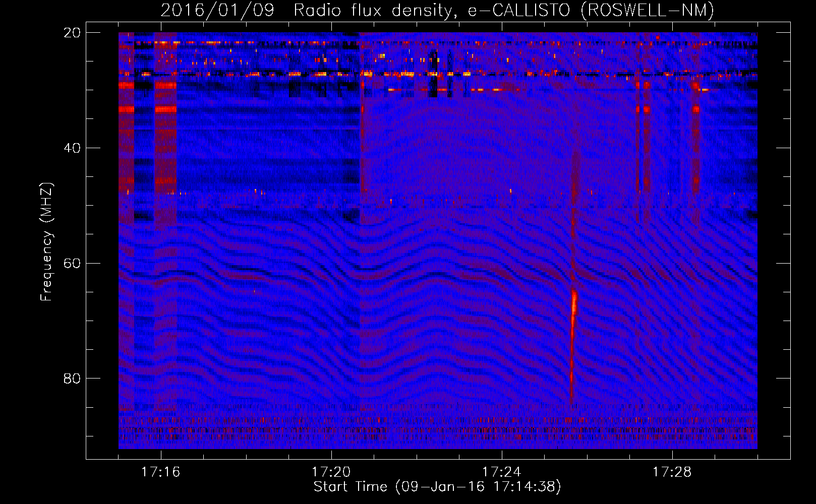Click the 17:28 time tick label
The image size is (816, 504).
point(672,472)
